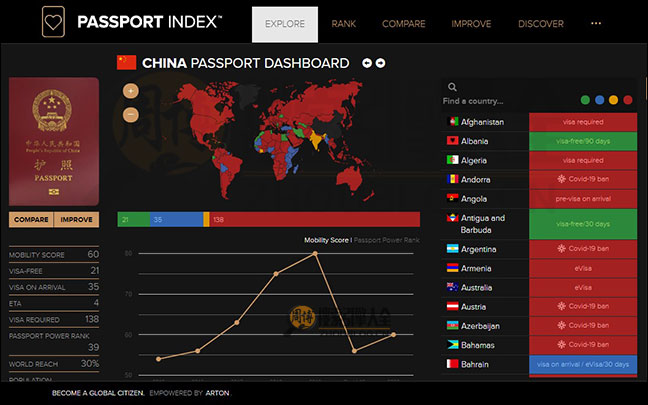
Task: Open the three-dots more menu
Action: 596,24
